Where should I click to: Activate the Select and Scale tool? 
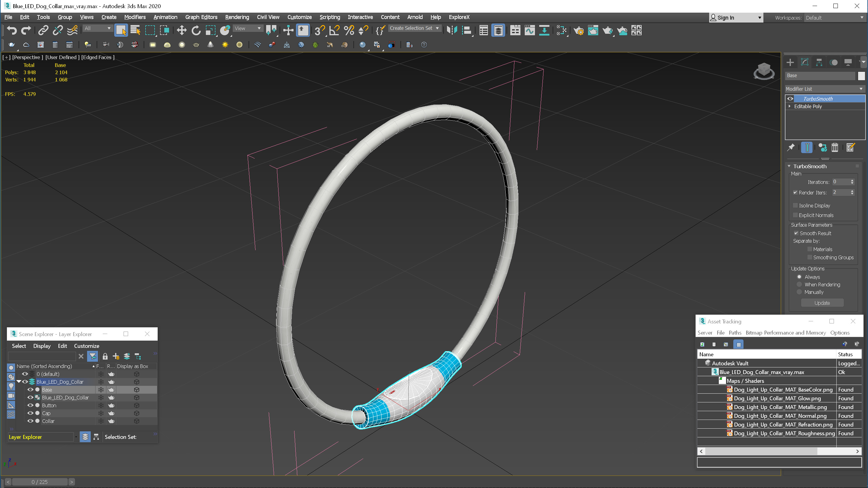pyautogui.click(x=211, y=31)
